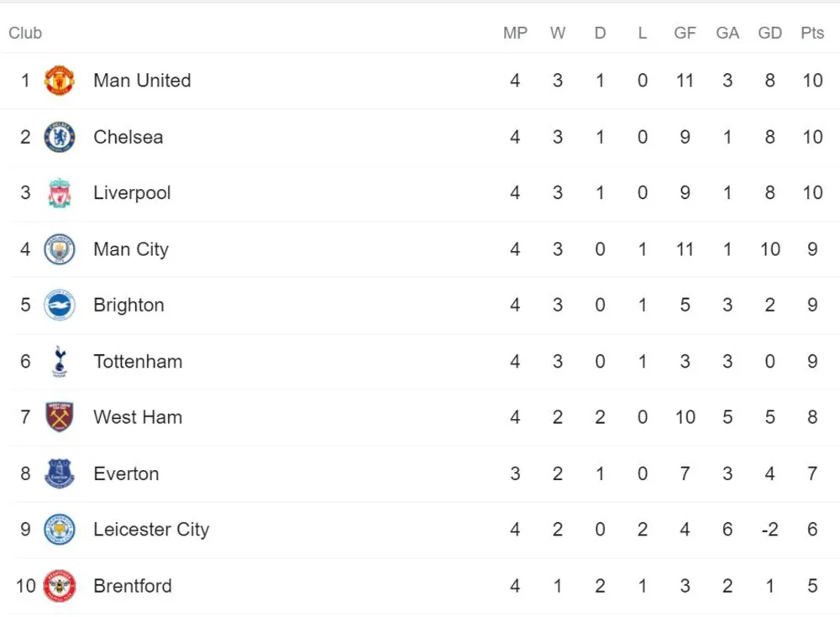
Task: Click the West Ham hammers crest
Action: (60, 417)
